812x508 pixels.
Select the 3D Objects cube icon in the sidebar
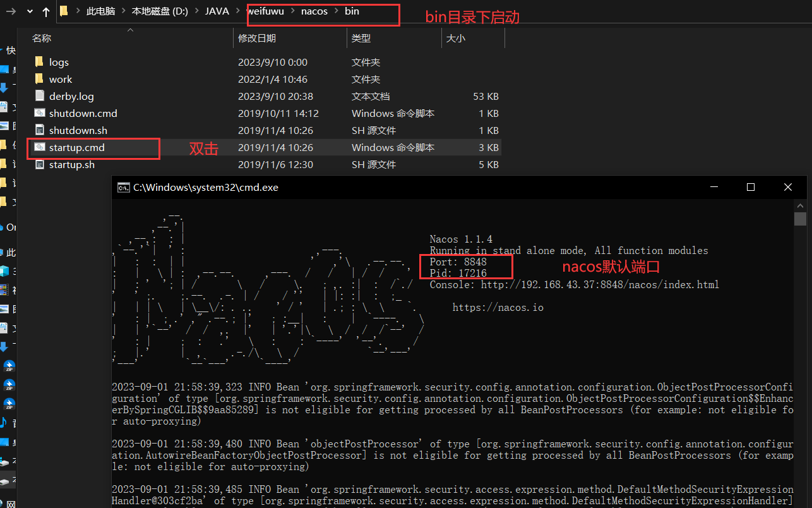point(4,271)
